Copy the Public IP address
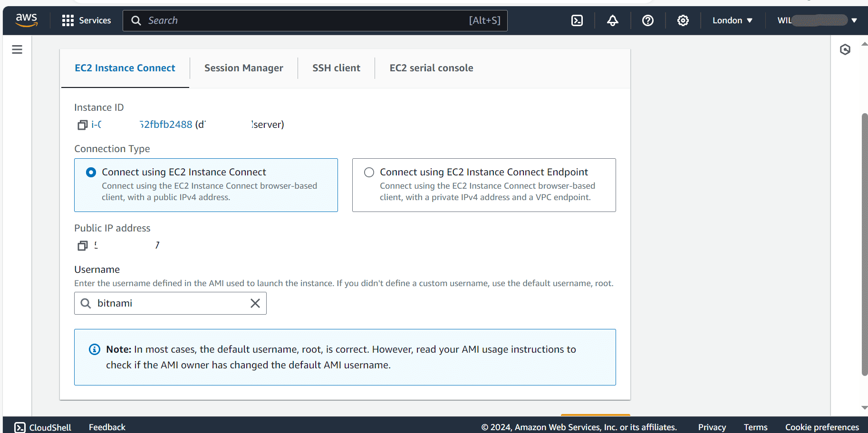Viewport: 868px width, 433px height. tap(82, 246)
